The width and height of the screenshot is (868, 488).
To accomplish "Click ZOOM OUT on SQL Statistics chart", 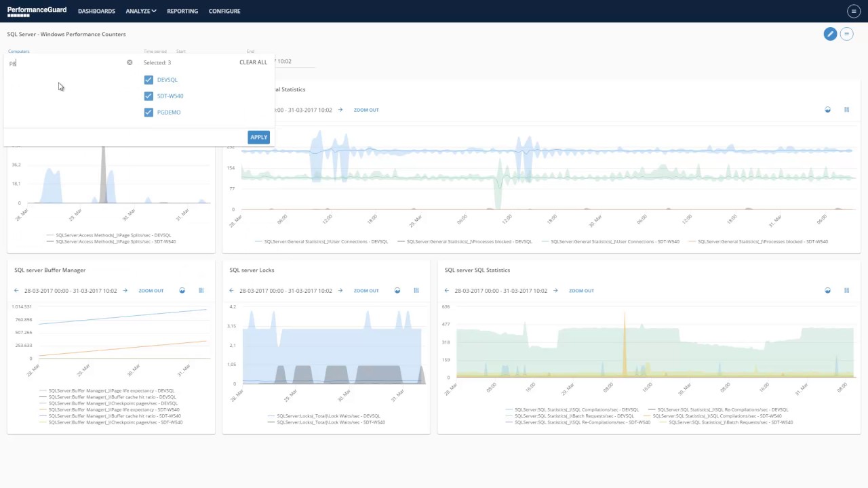I will pyautogui.click(x=581, y=291).
